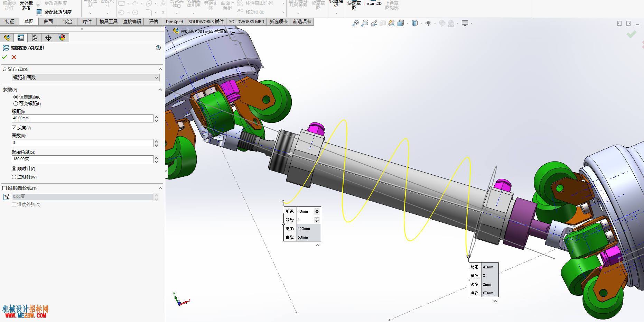Collapse the parameters section
The width and height of the screenshot is (644, 322).
[160, 90]
